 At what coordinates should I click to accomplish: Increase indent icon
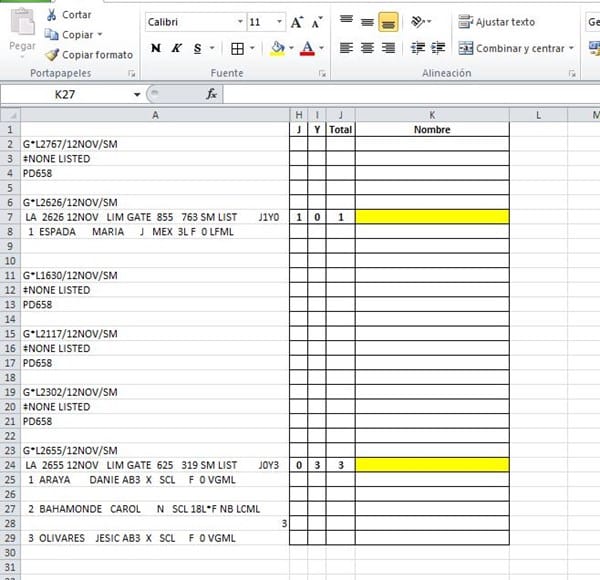[438, 48]
